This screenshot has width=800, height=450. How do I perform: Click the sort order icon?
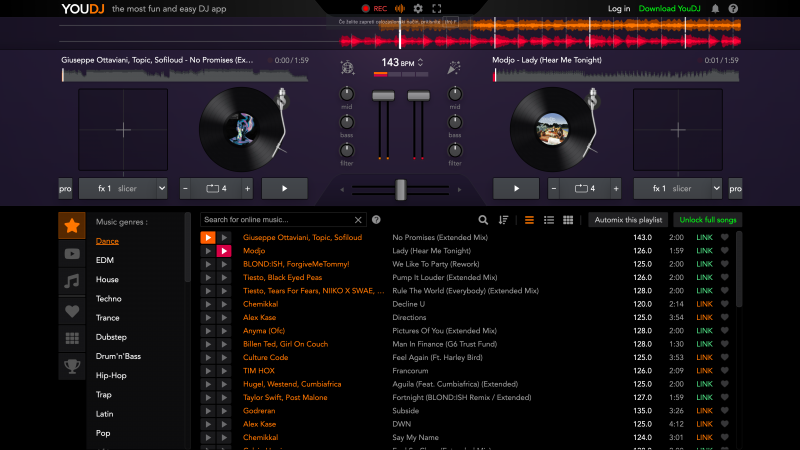point(503,220)
